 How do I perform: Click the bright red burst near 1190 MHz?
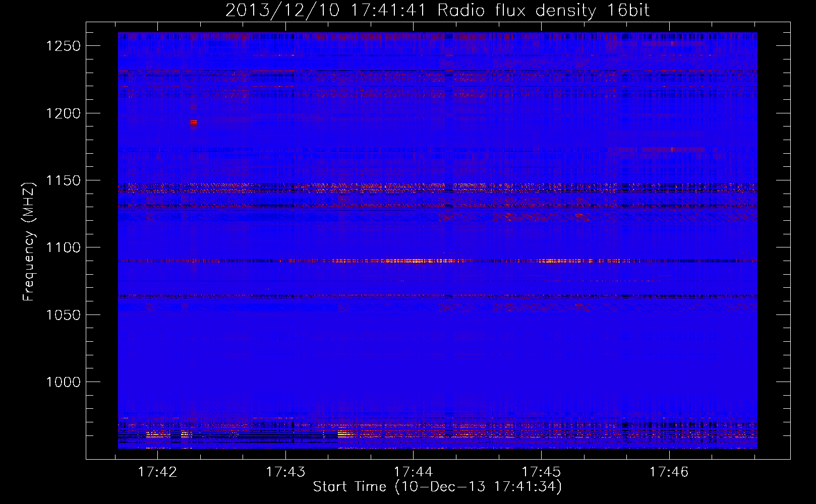point(194,122)
